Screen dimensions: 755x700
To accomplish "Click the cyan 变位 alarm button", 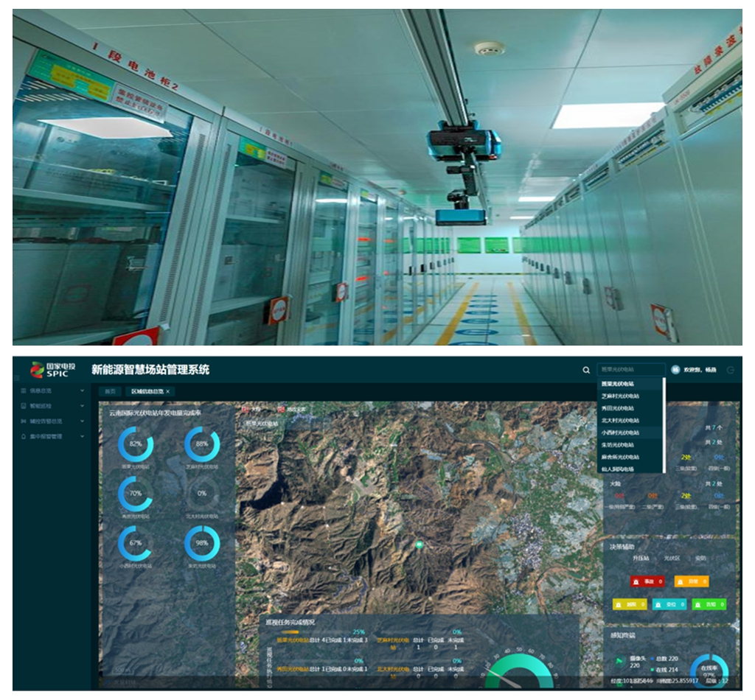I will pos(669,604).
